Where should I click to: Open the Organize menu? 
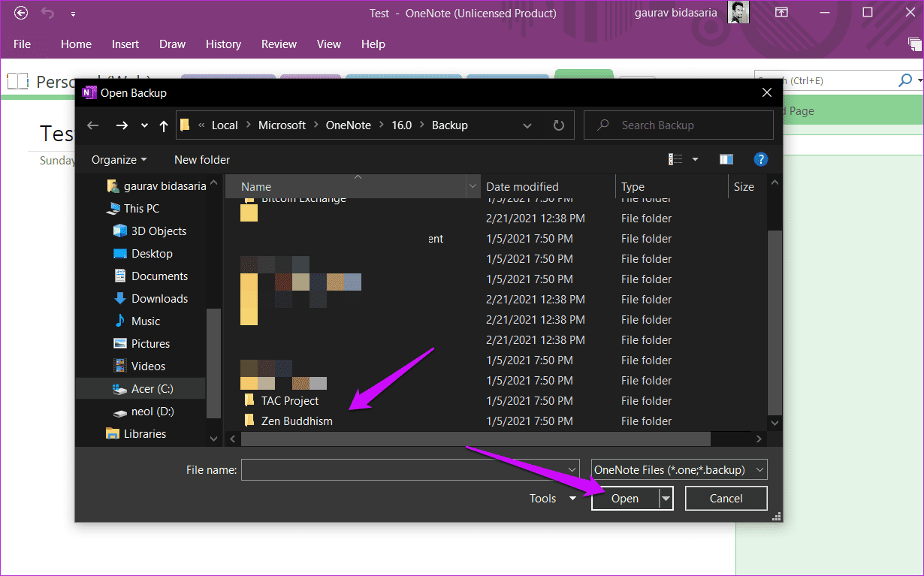click(x=119, y=160)
